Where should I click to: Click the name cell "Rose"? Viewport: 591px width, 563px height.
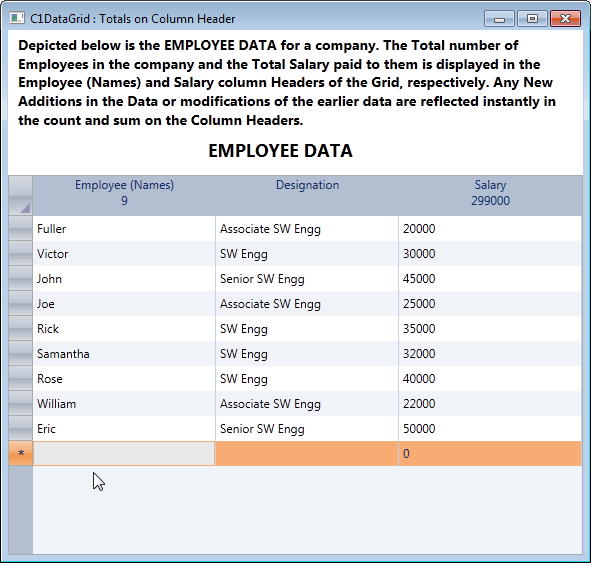[124, 378]
